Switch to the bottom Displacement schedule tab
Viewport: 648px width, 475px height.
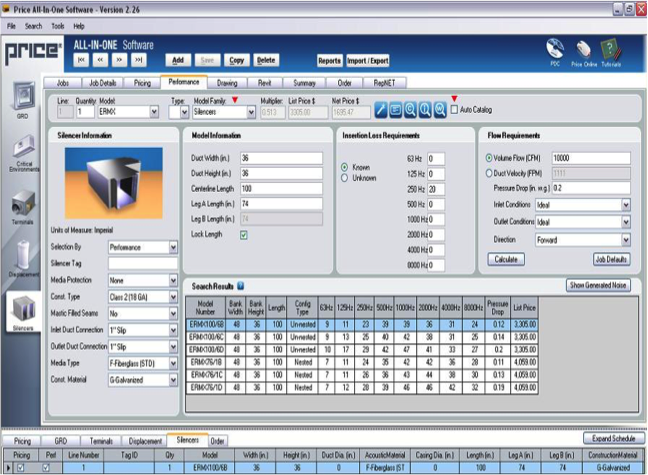145,441
